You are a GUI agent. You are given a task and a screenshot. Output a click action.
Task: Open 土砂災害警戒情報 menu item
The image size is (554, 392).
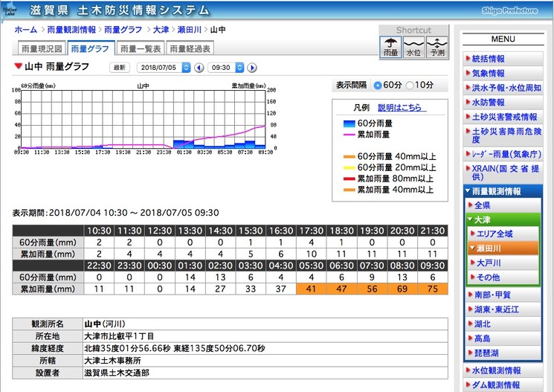coord(503,117)
